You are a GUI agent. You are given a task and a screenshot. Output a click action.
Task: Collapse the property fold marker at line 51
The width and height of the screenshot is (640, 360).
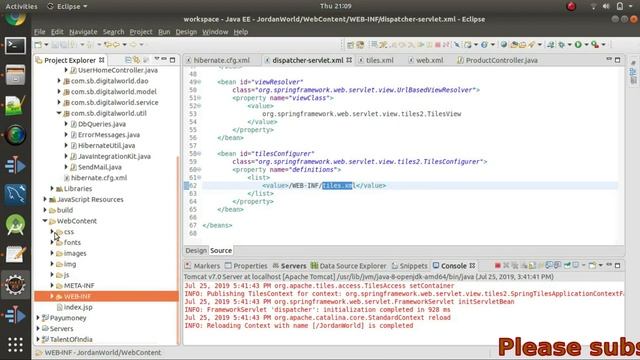pos(199,98)
